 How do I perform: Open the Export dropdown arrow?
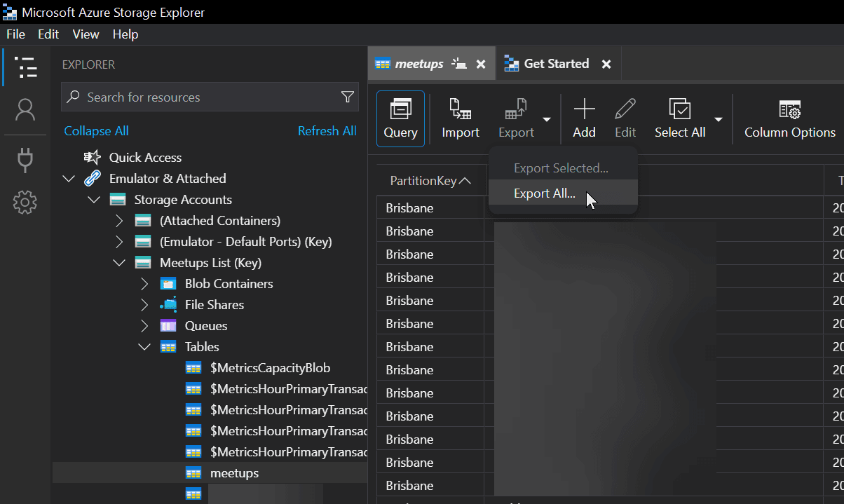click(x=547, y=119)
